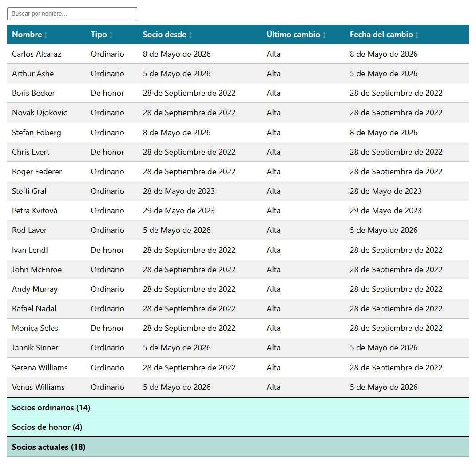Image resolution: width=476 pixels, height=464 pixels.
Task: Click the sort arrows beside Último cambio
Action: click(x=324, y=35)
